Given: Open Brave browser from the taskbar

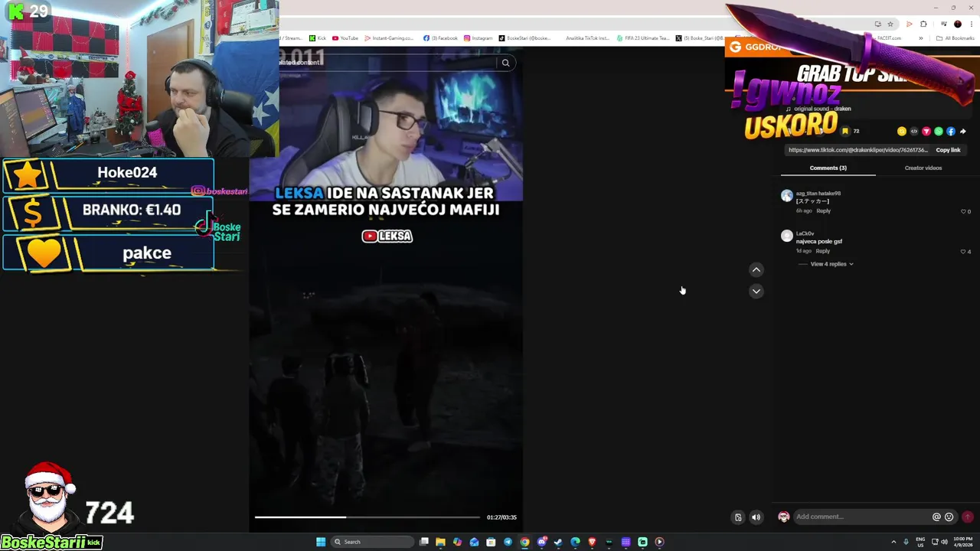Looking at the screenshot, I should tap(592, 542).
